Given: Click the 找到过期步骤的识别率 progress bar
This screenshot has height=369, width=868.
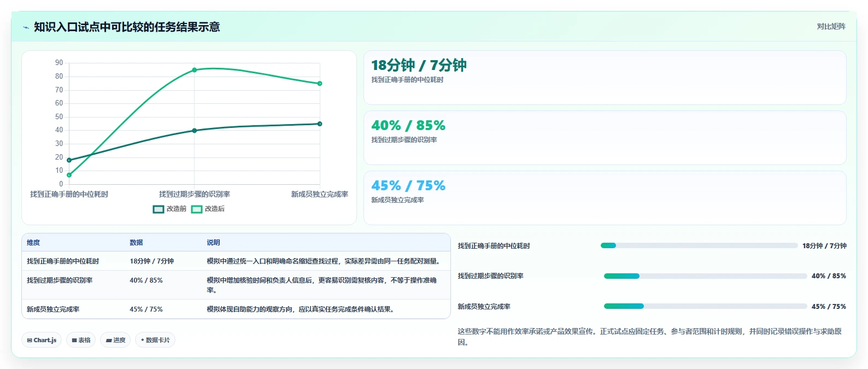Looking at the screenshot, I should pos(705,276).
